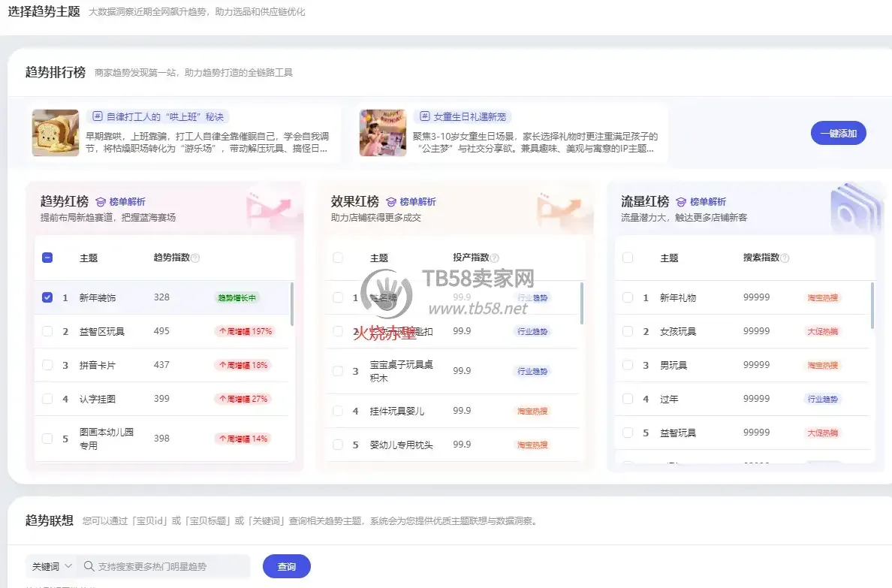
Task: Toggle the select-all checkbox in 效果红榜 header
Action: (x=338, y=258)
